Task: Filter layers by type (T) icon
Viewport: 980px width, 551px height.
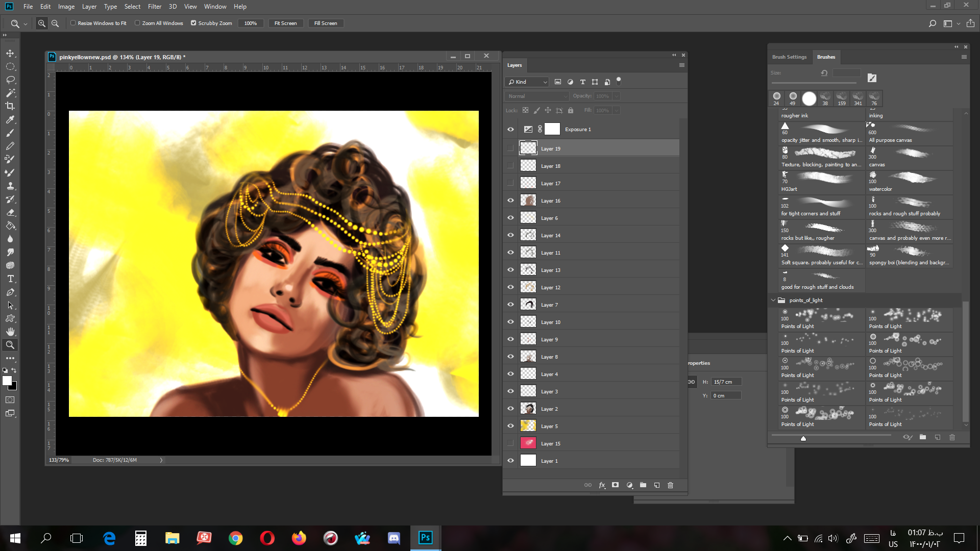Action: tap(582, 82)
